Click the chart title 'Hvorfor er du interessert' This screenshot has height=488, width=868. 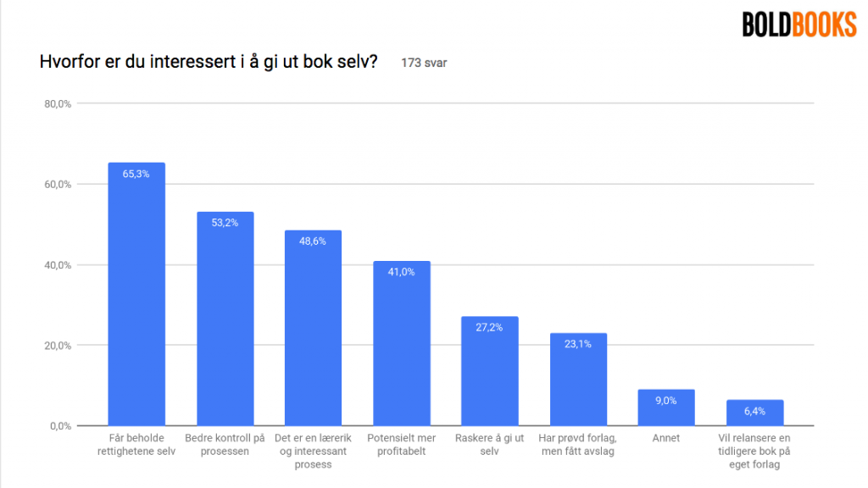(209, 63)
